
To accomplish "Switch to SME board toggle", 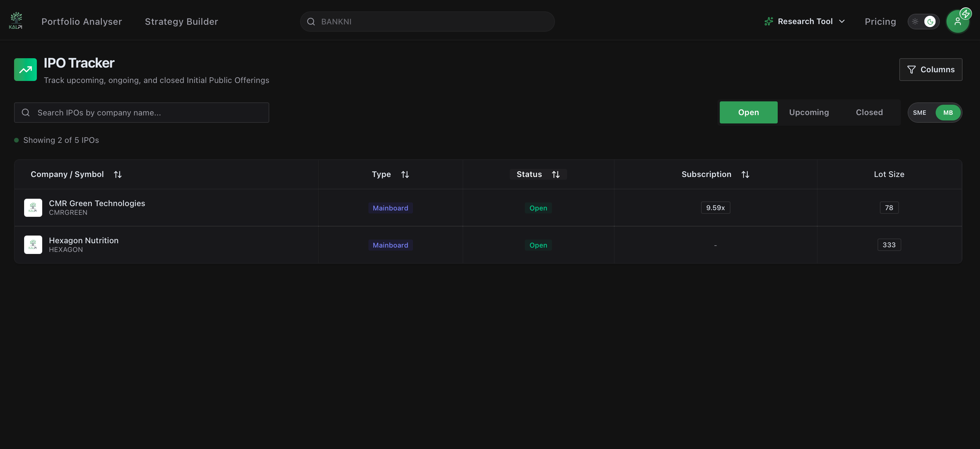I will 919,112.
